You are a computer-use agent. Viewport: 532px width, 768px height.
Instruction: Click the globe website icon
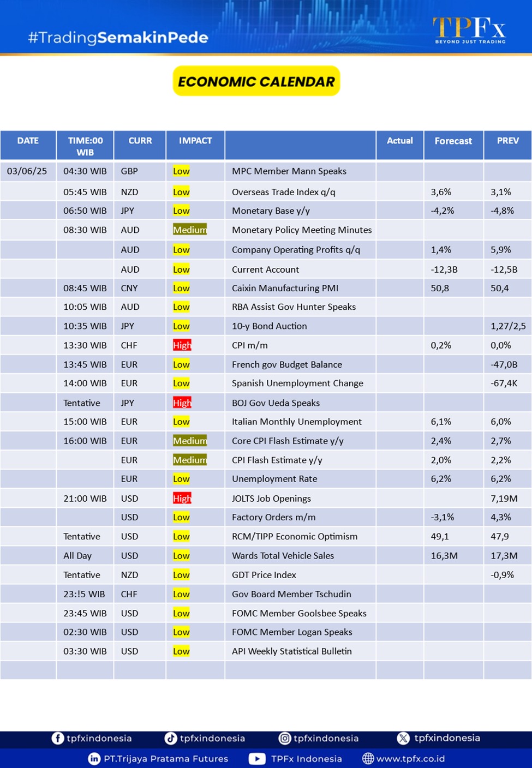coord(368,759)
